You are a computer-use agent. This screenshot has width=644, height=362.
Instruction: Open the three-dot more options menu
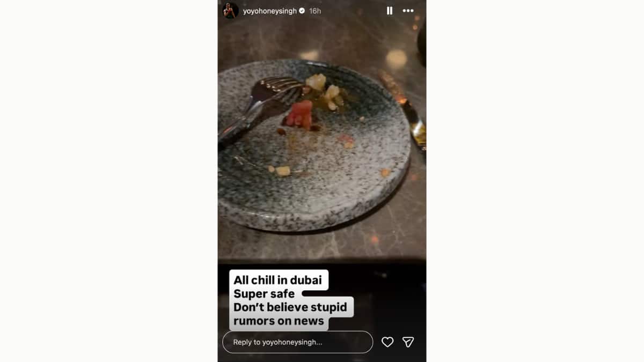point(408,11)
